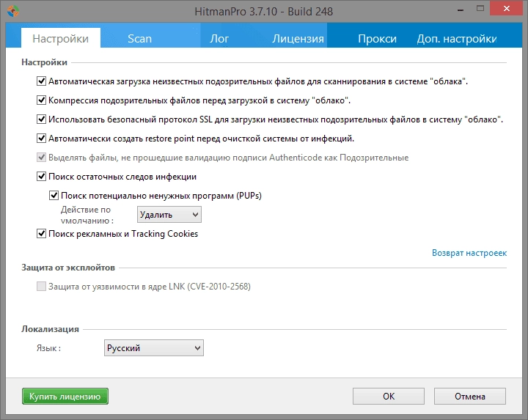
Task: Go to the Прокси tab
Action: coord(377,38)
